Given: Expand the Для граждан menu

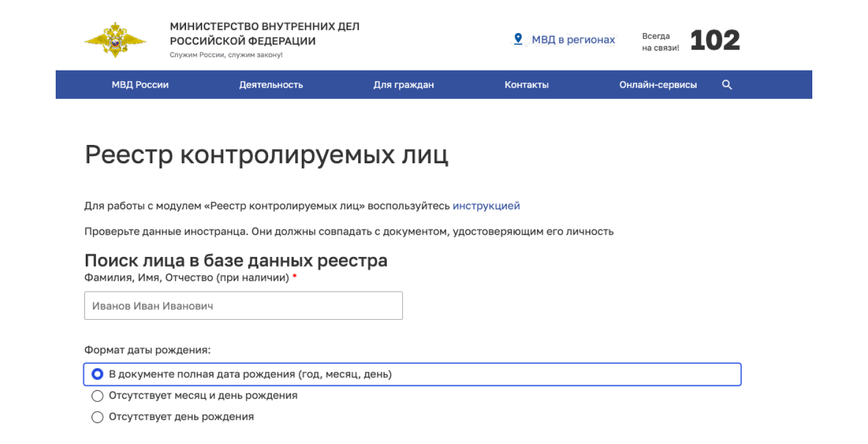Looking at the screenshot, I should tap(403, 85).
